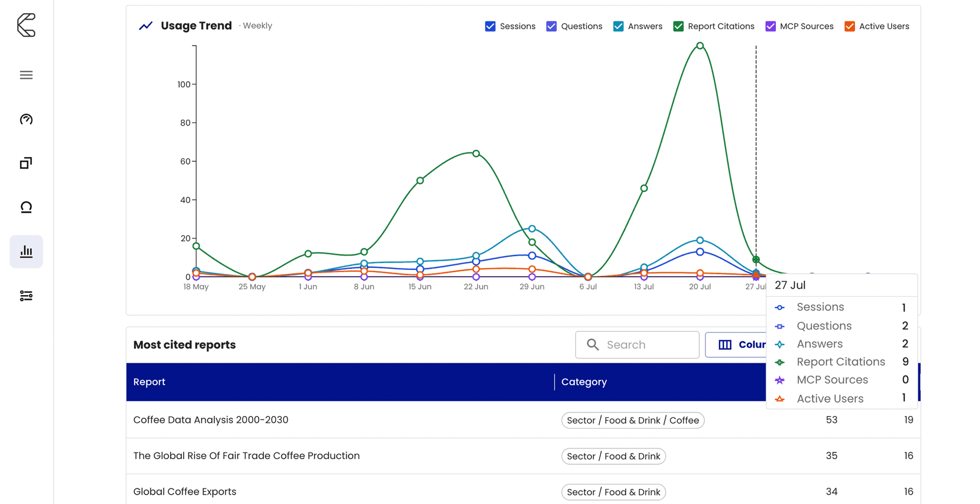Open the sliders settings sidebar icon
This screenshot has height=504, width=980.
pos(26,296)
